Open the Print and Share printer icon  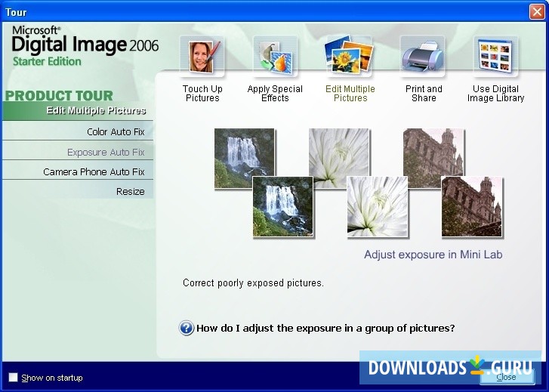pos(423,56)
